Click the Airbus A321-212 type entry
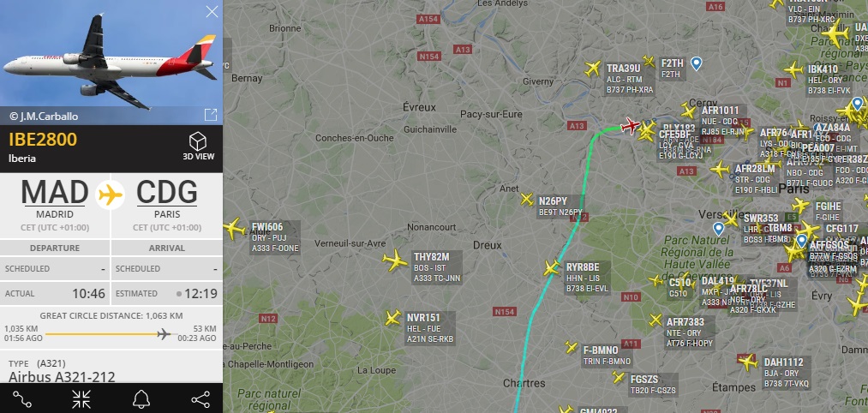This screenshot has width=868, height=413. point(62,377)
